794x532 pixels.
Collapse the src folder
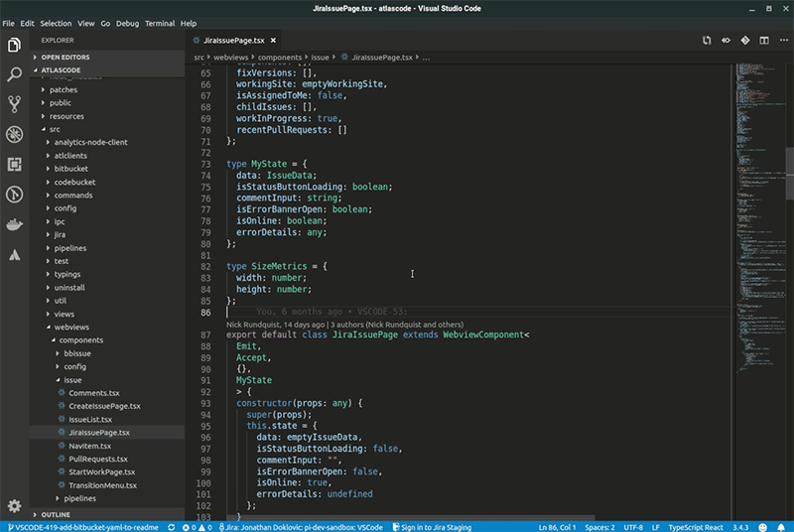click(x=107, y=129)
